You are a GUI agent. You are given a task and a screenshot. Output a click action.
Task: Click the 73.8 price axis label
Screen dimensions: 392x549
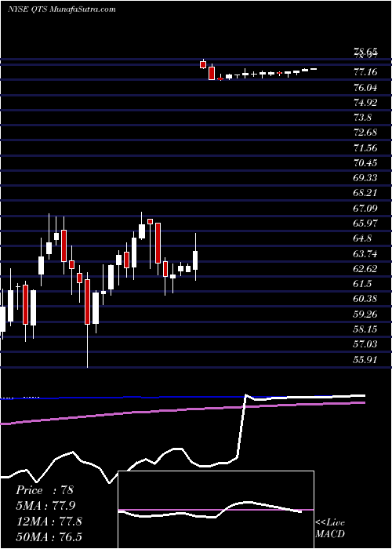[362, 118]
